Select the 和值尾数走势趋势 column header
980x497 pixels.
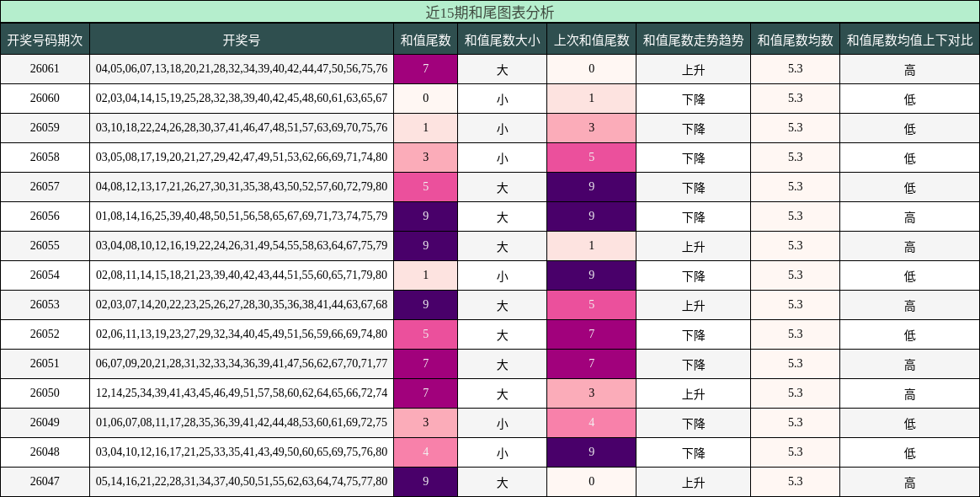coord(693,40)
